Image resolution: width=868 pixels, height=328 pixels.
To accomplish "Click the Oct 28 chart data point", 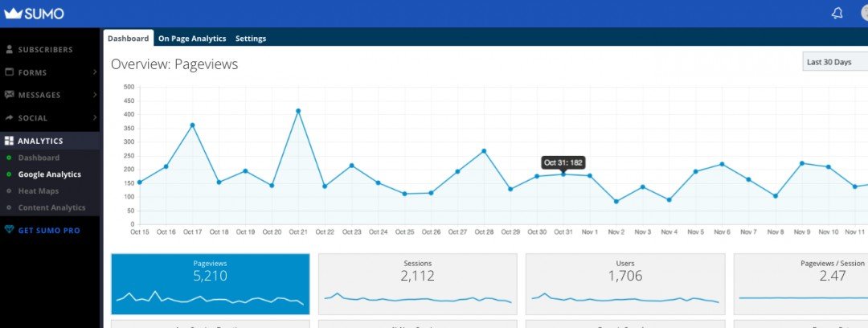I will (484, 150).
